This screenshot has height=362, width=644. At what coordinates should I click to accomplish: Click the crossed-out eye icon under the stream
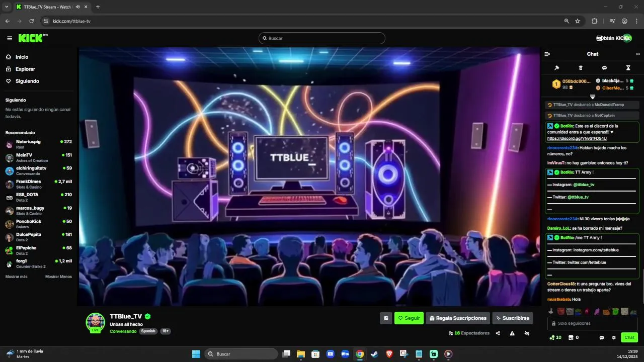pyautogui.click(x=527, y=333)
